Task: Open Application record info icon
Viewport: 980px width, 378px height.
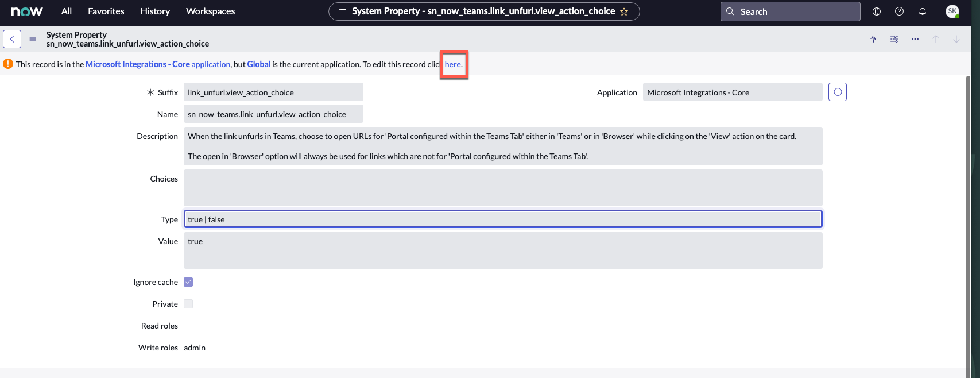Action: pyautogui.click(x=838, y=92)
